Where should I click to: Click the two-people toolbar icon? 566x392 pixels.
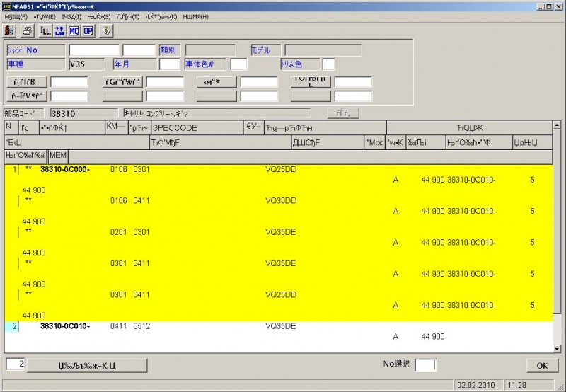(x=59, y=30)
